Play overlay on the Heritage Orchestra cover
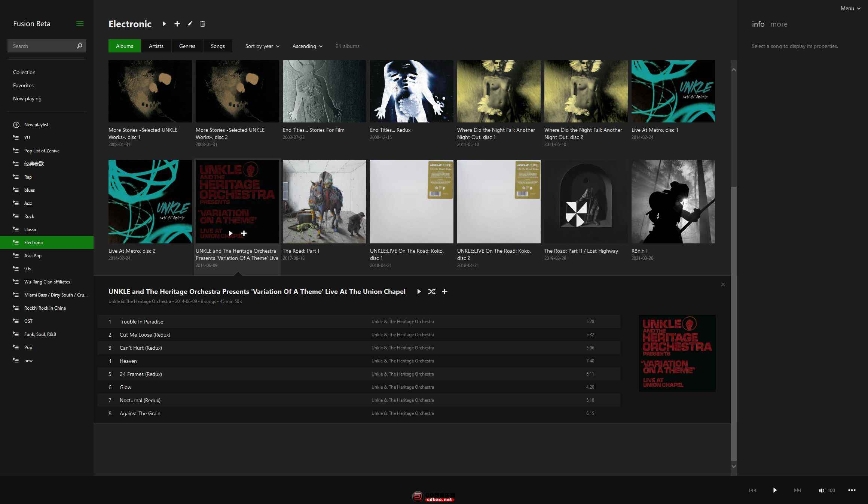 [230, 233]
